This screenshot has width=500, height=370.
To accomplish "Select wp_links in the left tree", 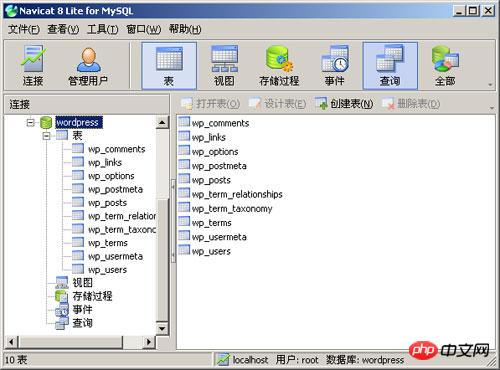I will click(x=105, y=162).
